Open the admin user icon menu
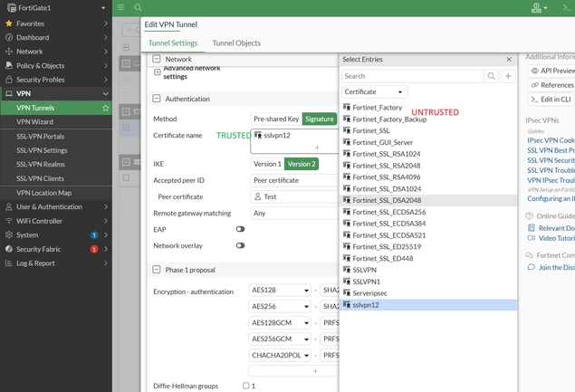This screenshot has width=575, height=392. [539, 8]
